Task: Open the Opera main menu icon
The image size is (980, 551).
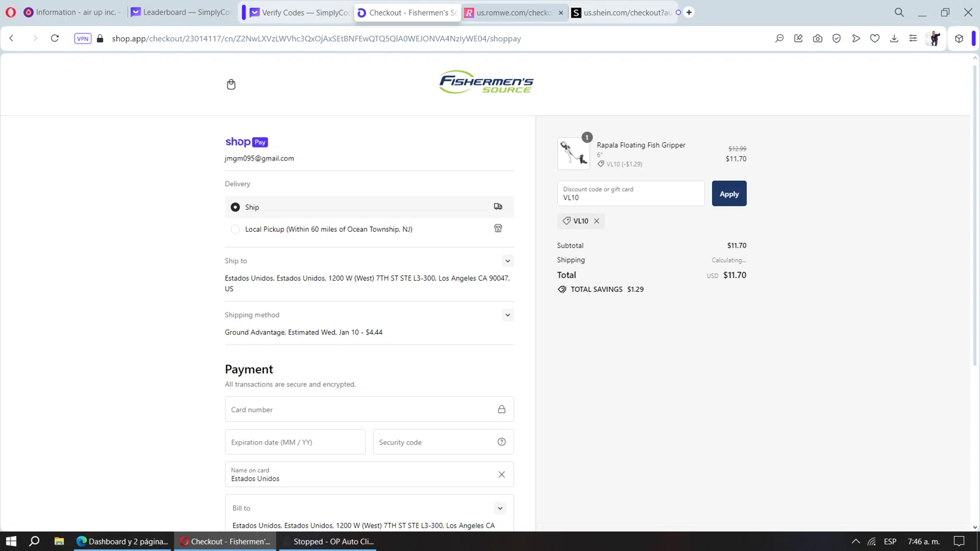Action: 10,12
